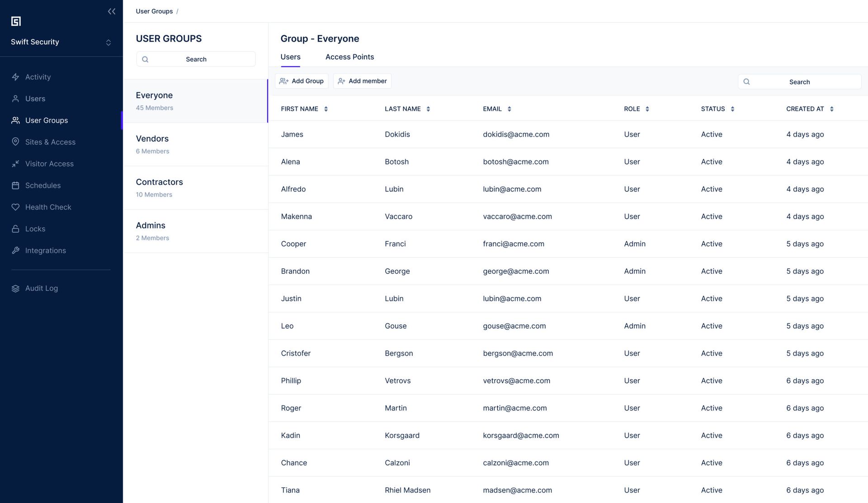Focus the User Groups search field
This screenshot has height=503, width=868.
(x=196, y=59)
